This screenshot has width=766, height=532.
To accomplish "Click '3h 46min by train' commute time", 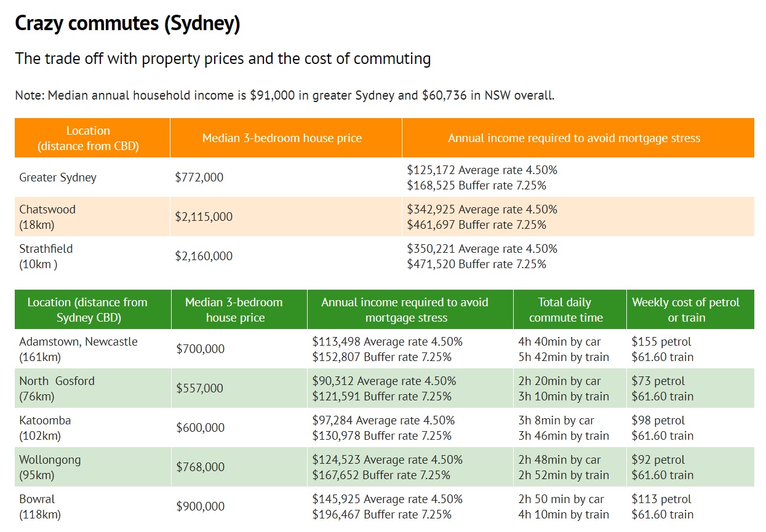I will pyautogui.click(x=564, y=435).
